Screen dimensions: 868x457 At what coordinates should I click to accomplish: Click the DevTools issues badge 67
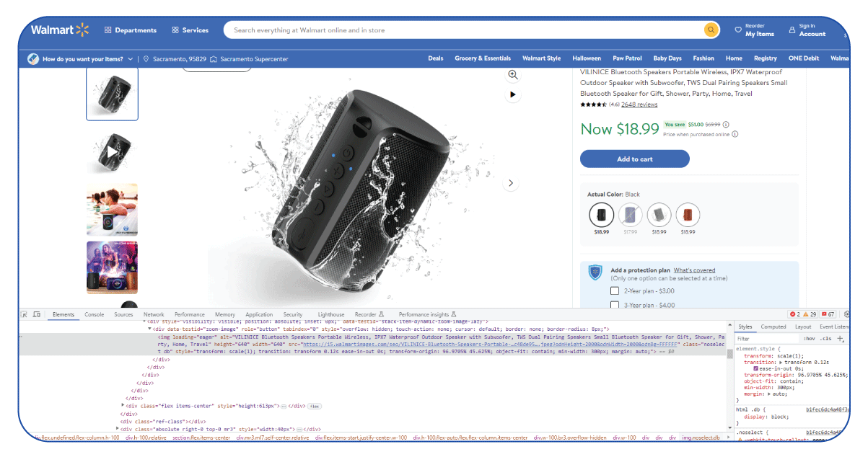[828, 315]
